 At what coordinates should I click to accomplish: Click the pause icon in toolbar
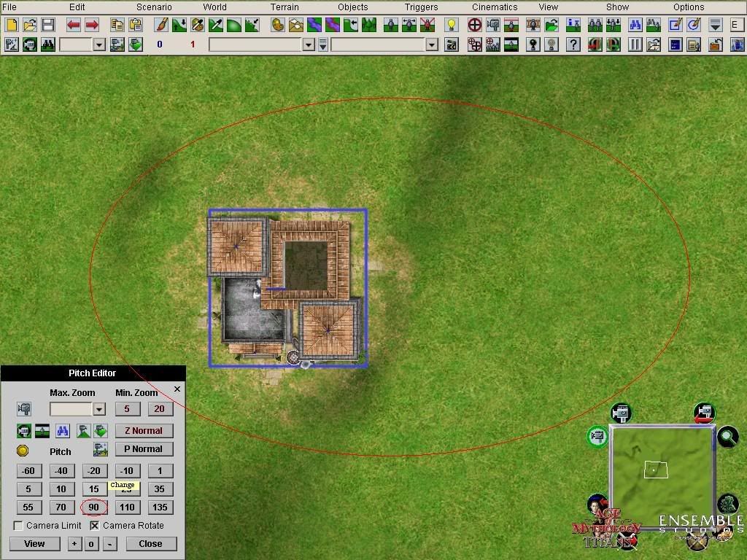(x=635, y=44)
